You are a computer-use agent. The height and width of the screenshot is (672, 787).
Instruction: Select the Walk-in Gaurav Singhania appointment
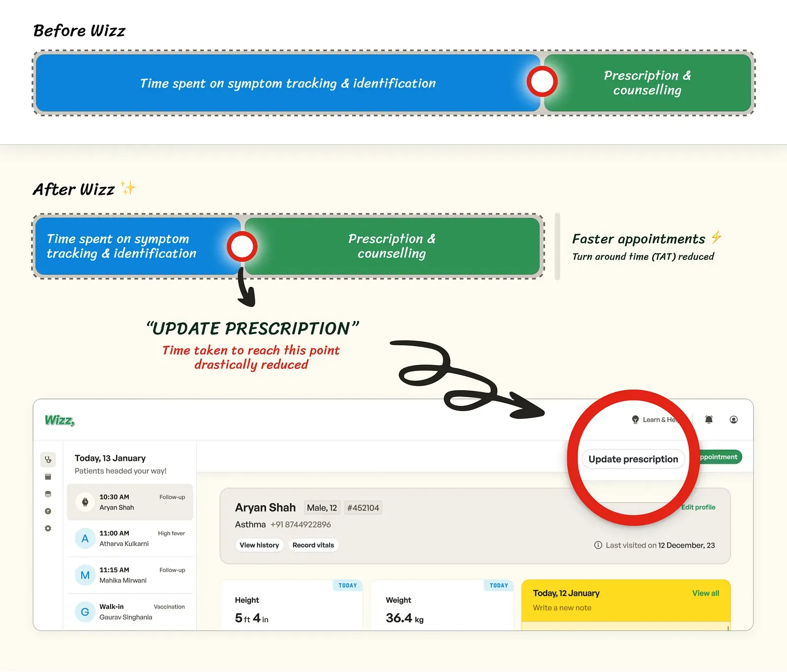[130, 612]
